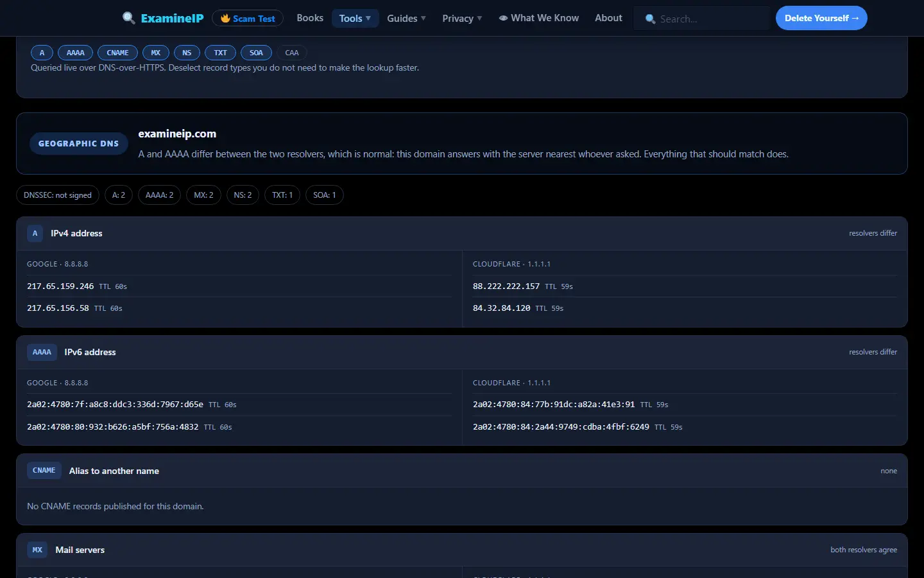Expand the Guides dropdown menu
This screenshot has height=578, width=924.
406,19
